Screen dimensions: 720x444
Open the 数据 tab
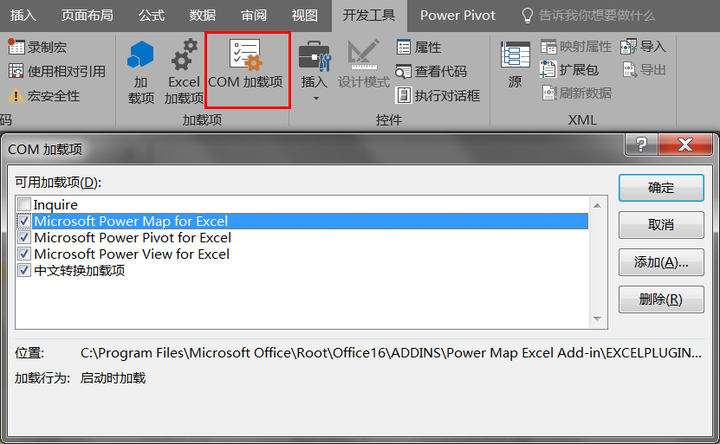coord(202,16)
